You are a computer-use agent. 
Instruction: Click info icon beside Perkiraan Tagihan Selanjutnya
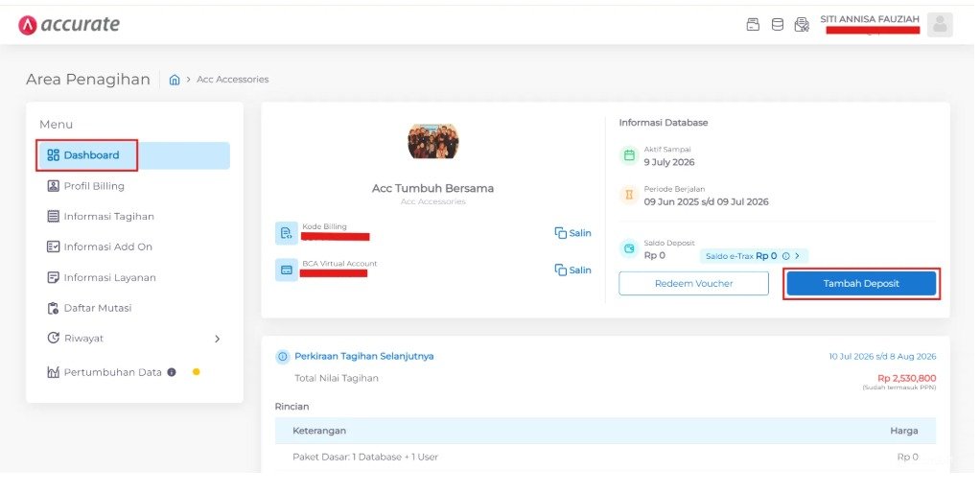pyautogui.click(x=283, y=356)
